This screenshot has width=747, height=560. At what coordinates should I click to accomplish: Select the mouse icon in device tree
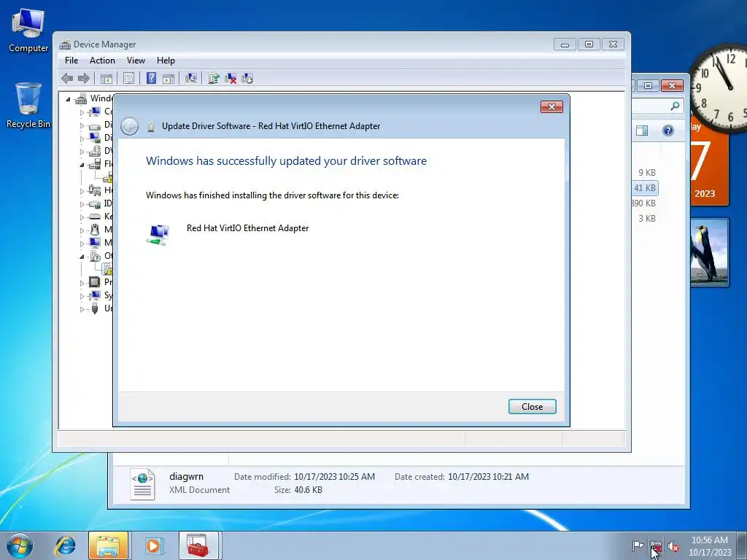click(95, 230)
